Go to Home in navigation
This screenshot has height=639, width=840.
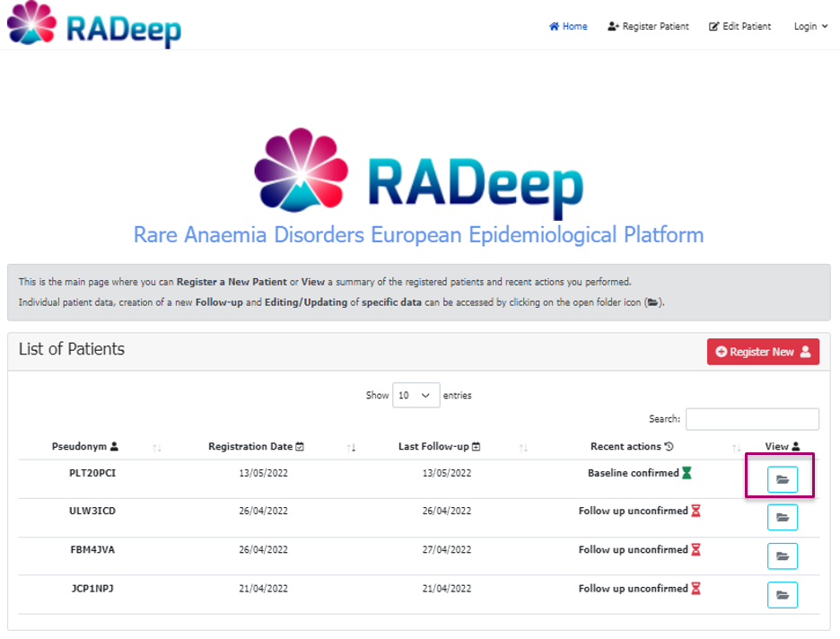pos(568,26)
